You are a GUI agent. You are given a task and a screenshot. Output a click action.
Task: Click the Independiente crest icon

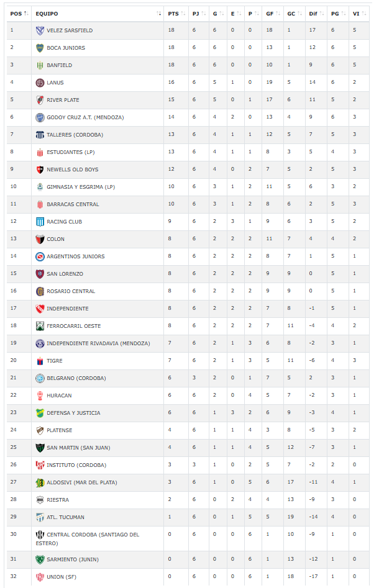point(40,309)
